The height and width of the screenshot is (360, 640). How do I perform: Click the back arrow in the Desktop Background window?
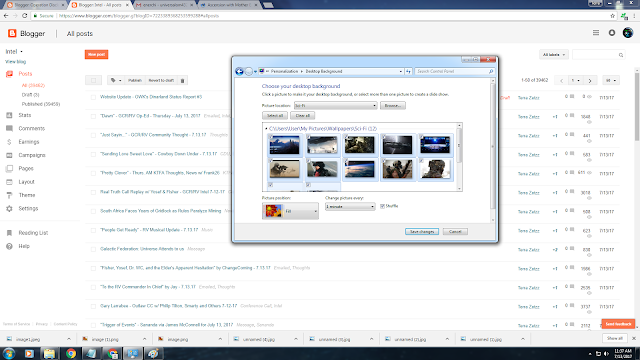coord(240,71)
